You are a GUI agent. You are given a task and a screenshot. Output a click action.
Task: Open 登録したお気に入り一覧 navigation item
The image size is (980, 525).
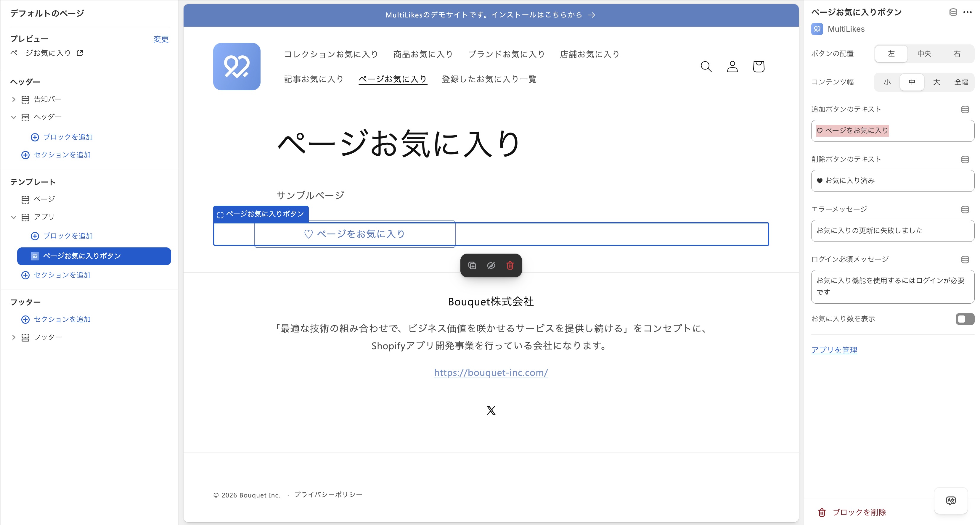pos(489,79)
